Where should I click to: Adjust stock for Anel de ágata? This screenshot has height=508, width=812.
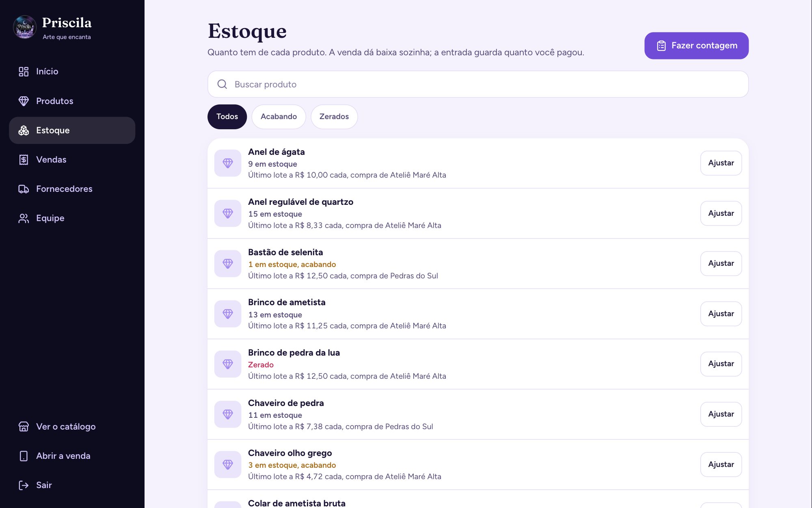point(721,163)
